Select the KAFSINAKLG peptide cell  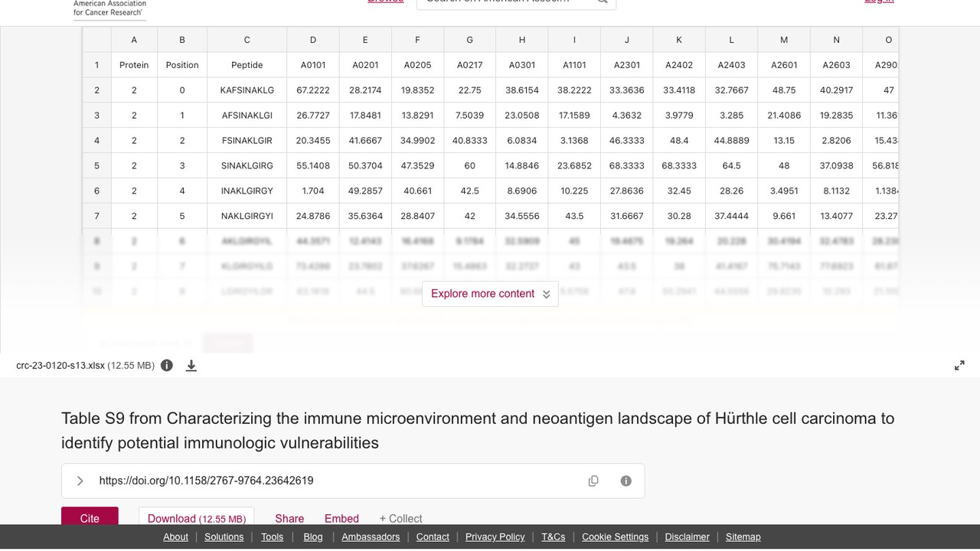pos(247,90)
